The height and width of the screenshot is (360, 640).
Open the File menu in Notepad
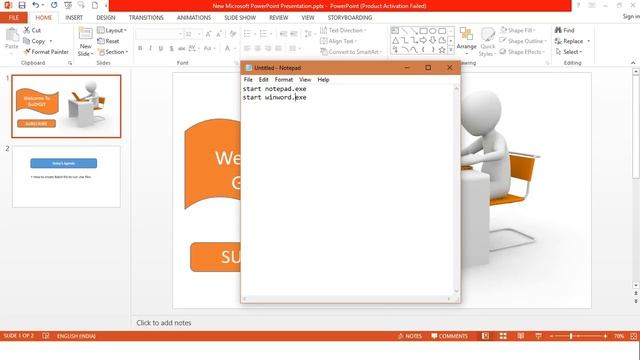point(248,80)
